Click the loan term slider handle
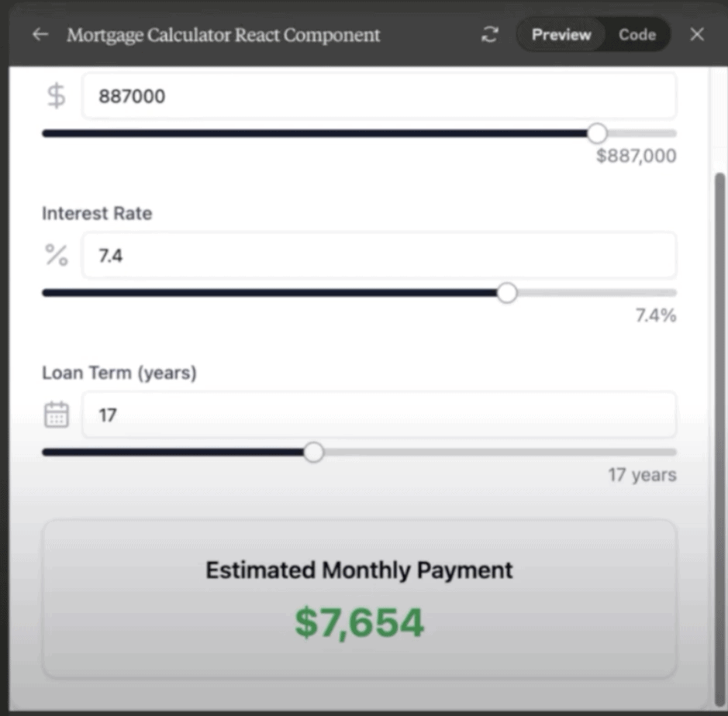This screenshot has width=728, height=716. point(313,453)
